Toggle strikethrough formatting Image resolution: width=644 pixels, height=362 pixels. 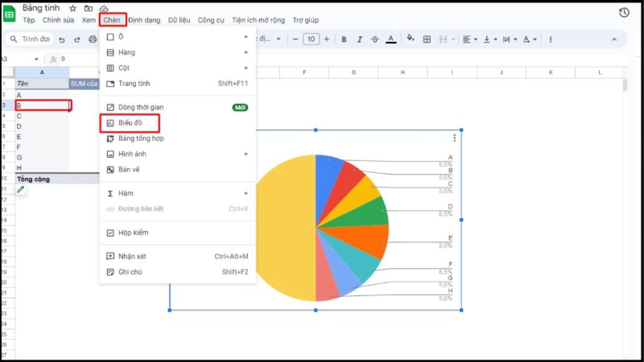375,39
